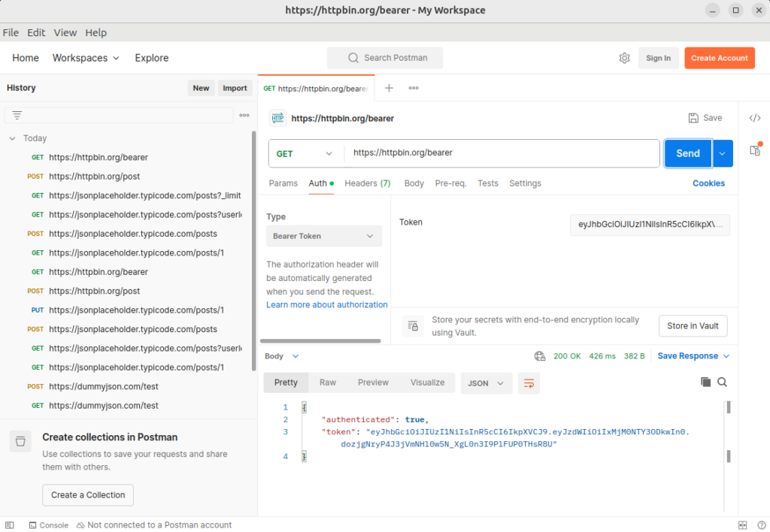Click the cloud Not connected status icon
770x532 pixels.
pos(80,525)
